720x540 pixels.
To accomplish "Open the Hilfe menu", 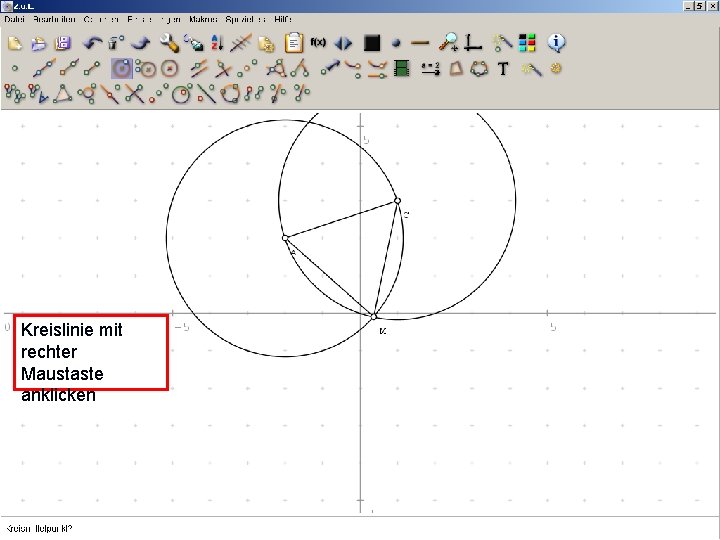I will point(283,19).
